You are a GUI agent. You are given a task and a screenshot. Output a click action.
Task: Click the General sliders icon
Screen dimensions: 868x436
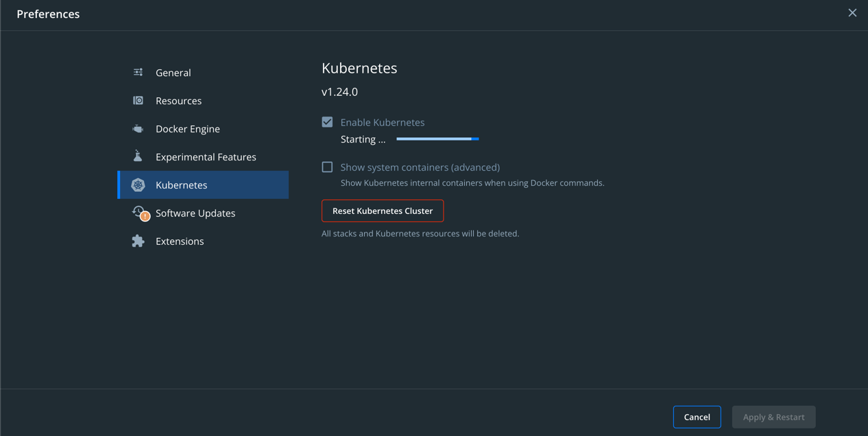pos(138,72)
